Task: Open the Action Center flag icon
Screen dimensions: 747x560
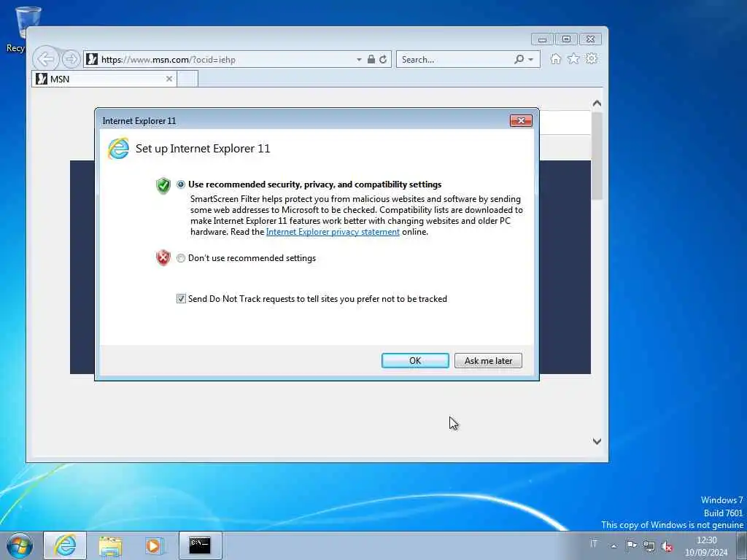Action: click(x=631, y=545)
